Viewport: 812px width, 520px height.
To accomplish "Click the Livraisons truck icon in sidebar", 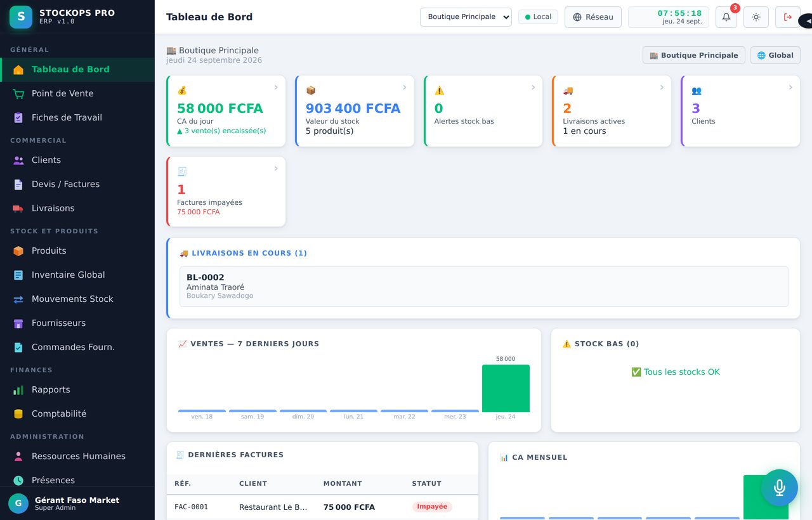I will click(18, 209).
